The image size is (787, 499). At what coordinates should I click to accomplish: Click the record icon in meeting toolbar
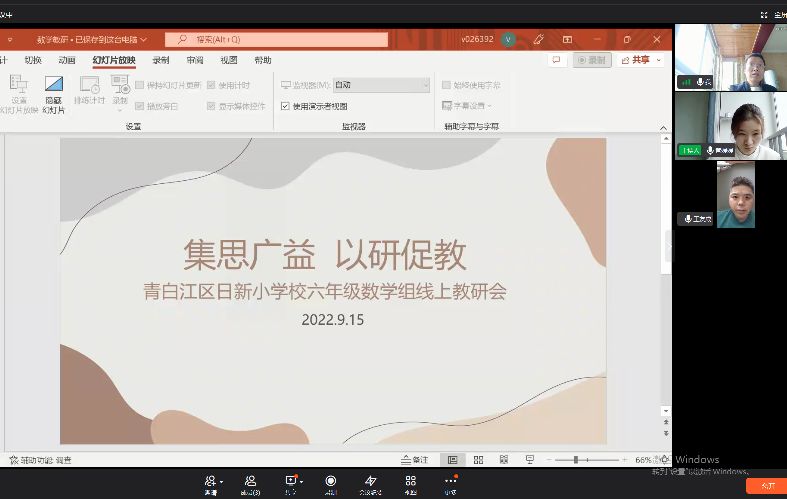(x=331, y=481)
